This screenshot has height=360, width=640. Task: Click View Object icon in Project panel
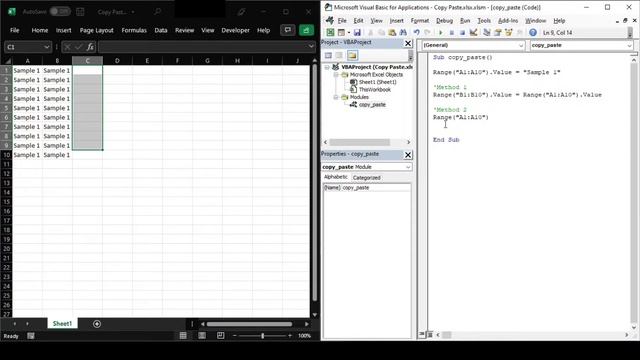(x=339, y=55)
